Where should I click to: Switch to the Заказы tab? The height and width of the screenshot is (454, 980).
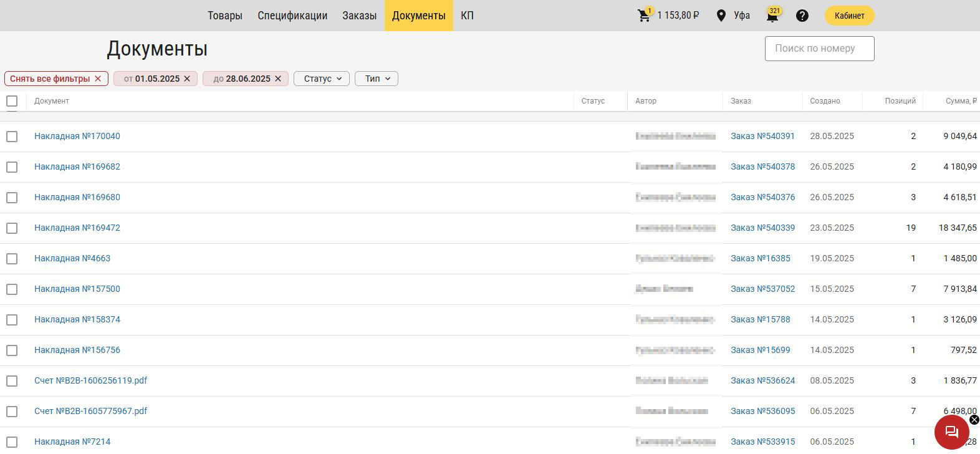pyautogui.click(x=359, y=16)
